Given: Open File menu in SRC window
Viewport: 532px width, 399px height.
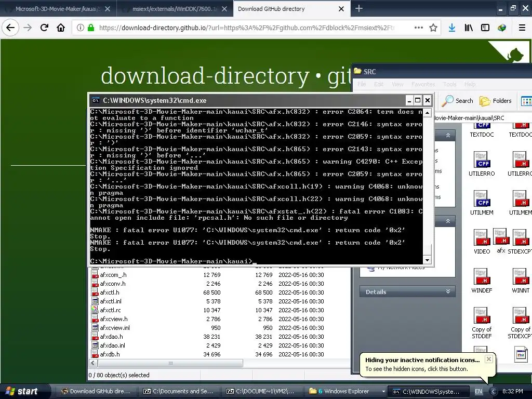Looking at the screenshot, I should tap(362, 84).
